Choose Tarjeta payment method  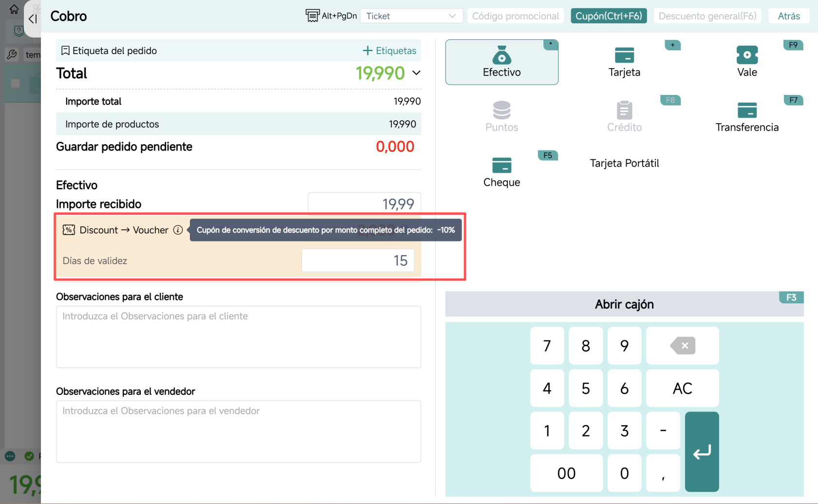point(624,62)
